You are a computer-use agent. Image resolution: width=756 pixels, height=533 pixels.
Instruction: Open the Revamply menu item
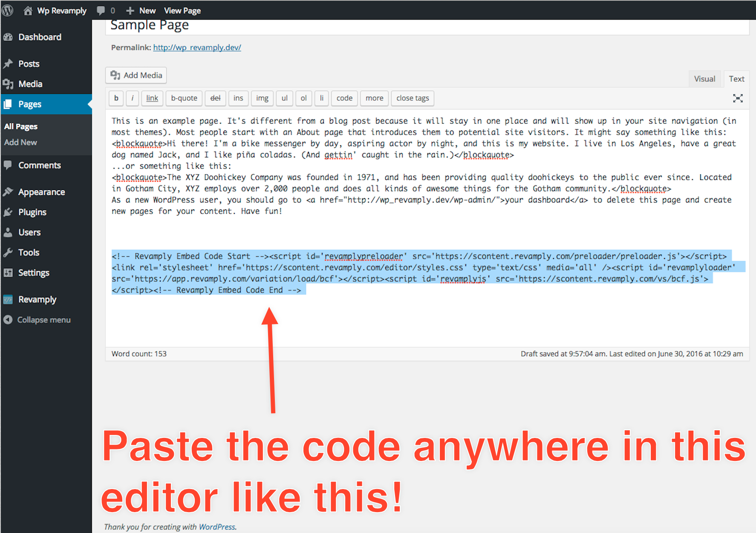pyautogui.click(x=46, y=299)
